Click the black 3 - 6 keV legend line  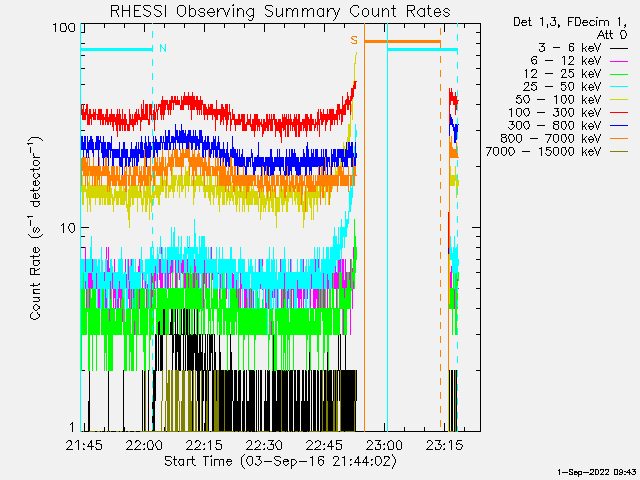coord(619,48)
